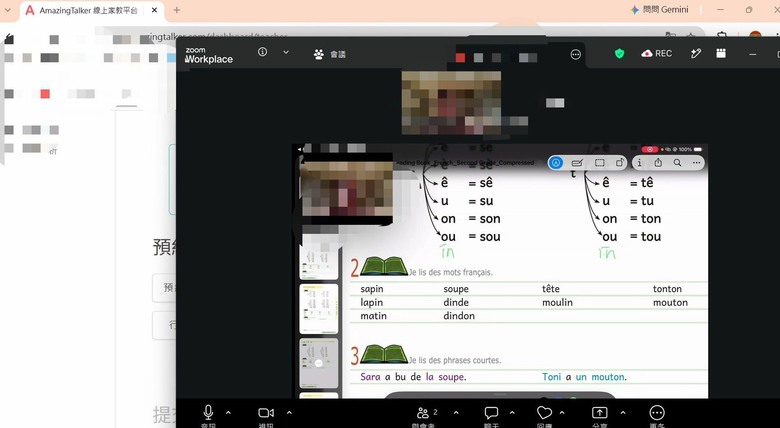780x428 pixels.
Task: Open audio options caret beside microphone
Action: point(228,413)
